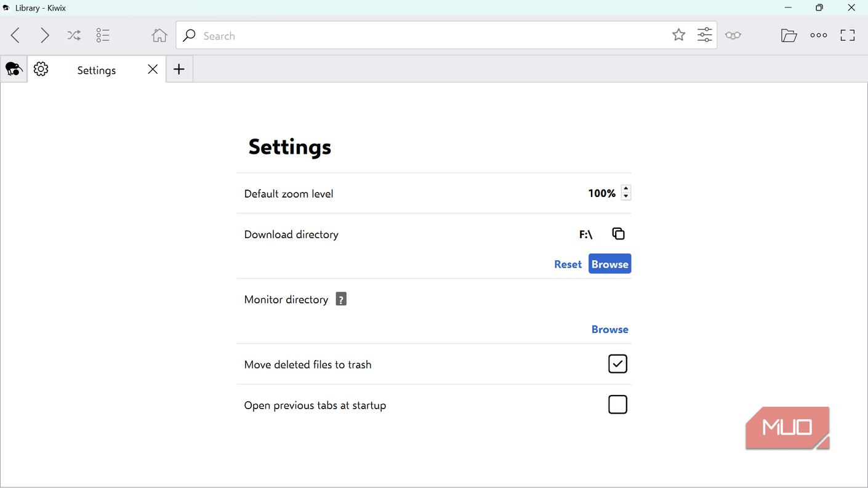Reset the download directory

568,264
